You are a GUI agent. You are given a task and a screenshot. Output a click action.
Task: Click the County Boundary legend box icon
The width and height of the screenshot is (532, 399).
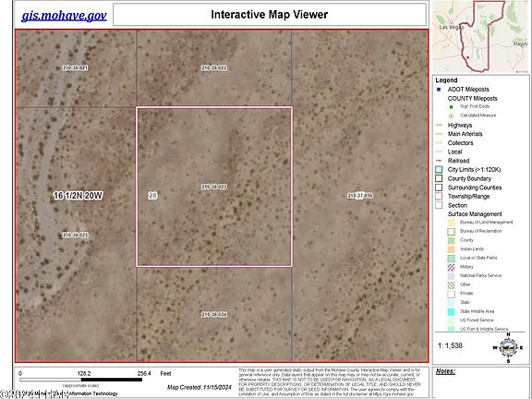[x=439, y=178]
